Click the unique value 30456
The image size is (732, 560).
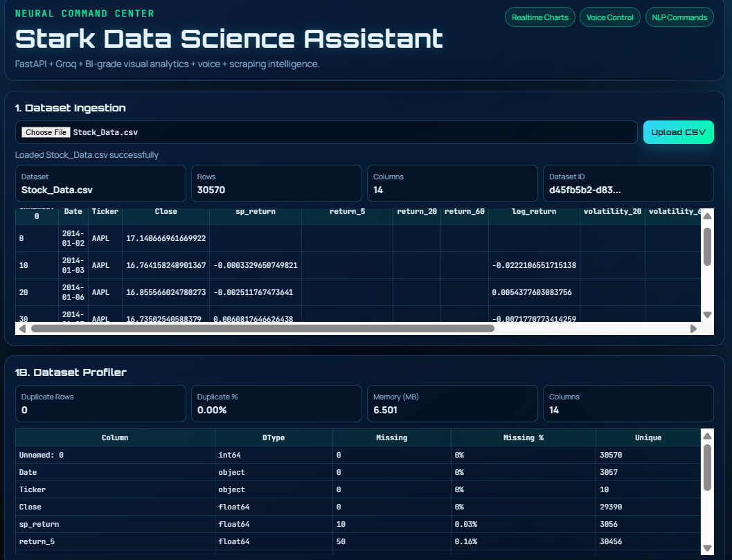[611, 541]
